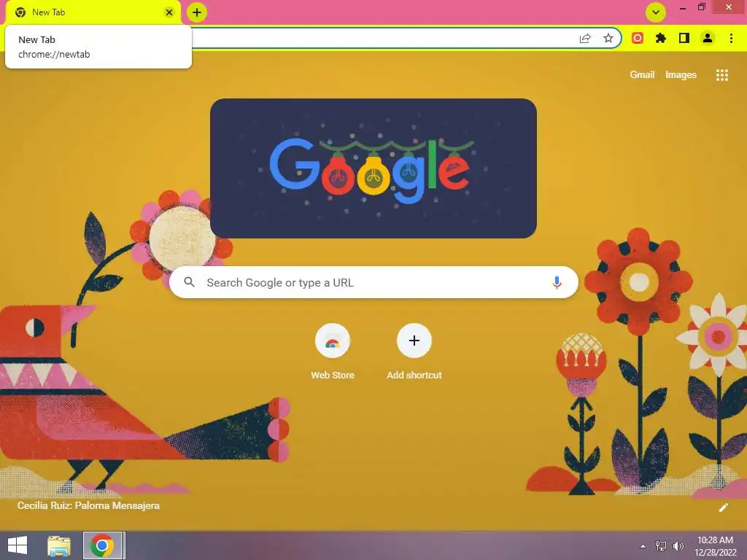
Task: Toggle the side panel icon
Action: [x=684, y=38]
